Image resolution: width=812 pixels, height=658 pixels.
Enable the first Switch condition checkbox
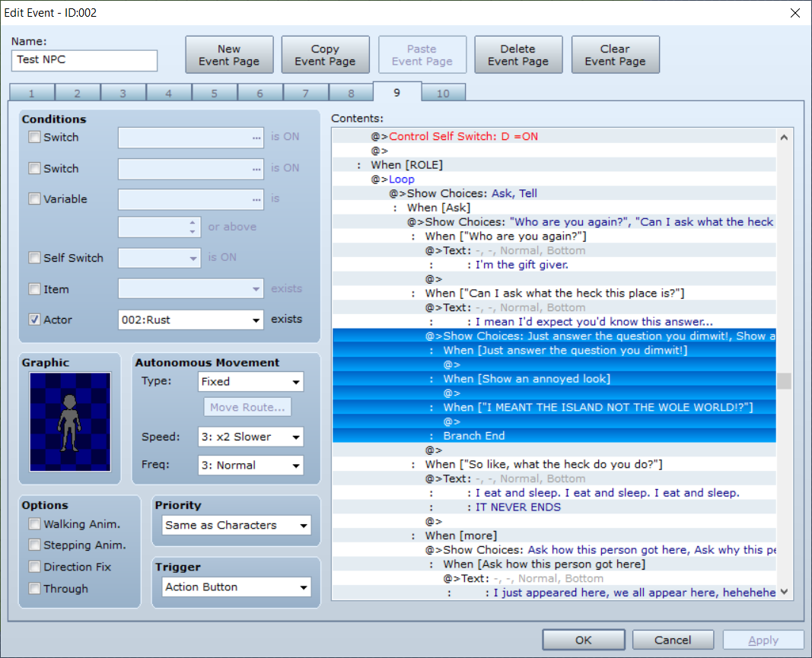click(x=35, y=137)
